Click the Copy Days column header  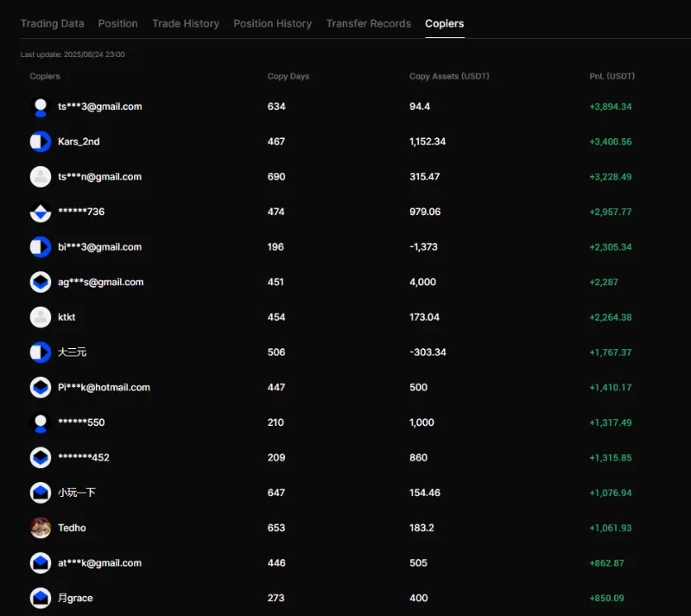(x=288, y=76)
